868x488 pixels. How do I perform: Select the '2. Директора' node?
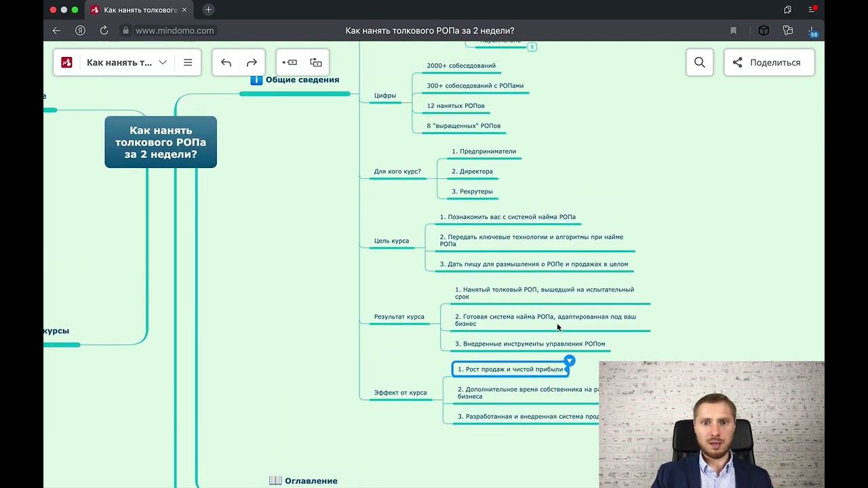click(x=472, y=171)
